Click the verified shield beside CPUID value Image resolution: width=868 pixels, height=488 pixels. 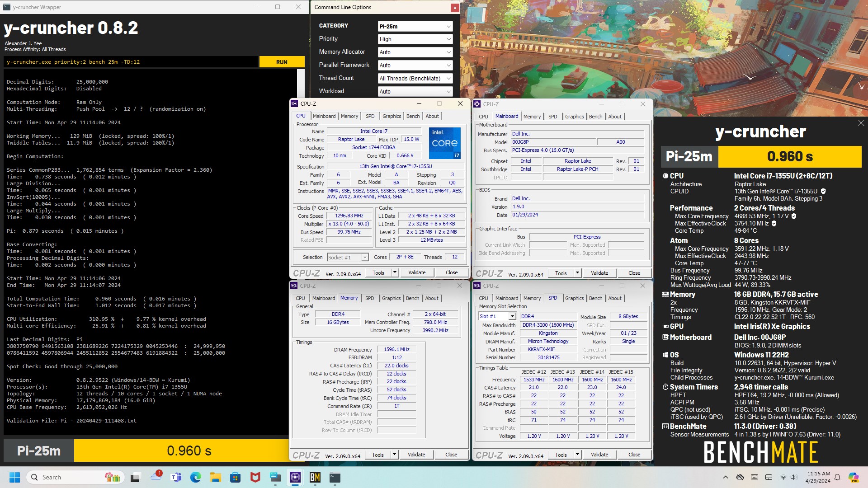click(x=823, y=191)
